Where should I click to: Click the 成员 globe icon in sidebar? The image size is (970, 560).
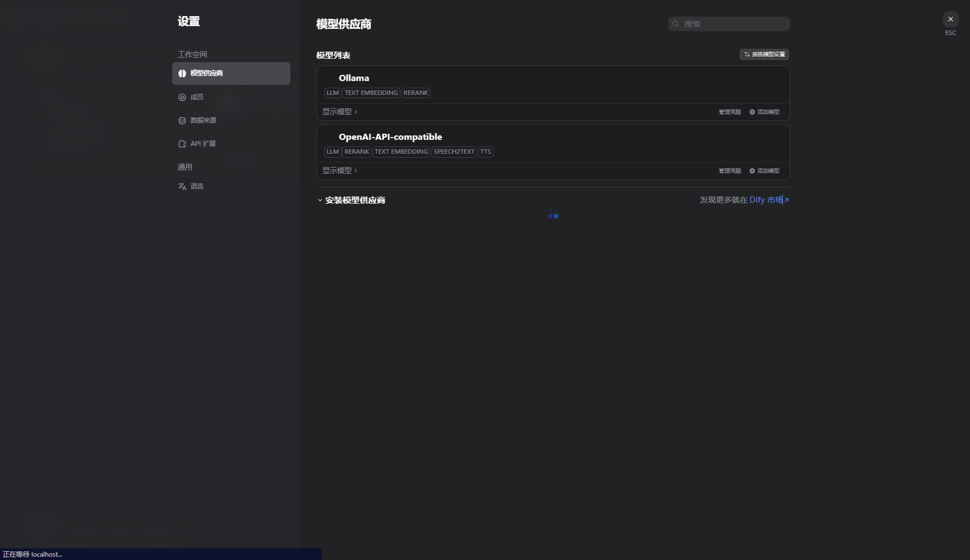tap(182, 97)
